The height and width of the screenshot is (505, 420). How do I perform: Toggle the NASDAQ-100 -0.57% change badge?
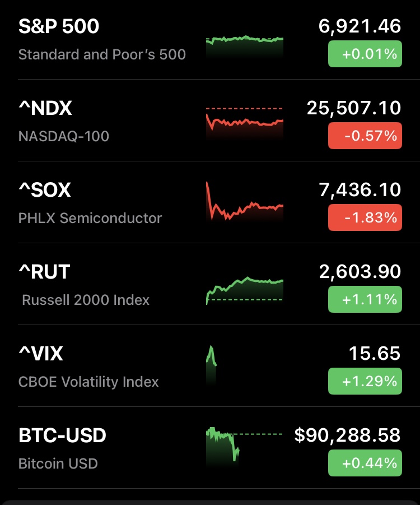tap(365, 136)
